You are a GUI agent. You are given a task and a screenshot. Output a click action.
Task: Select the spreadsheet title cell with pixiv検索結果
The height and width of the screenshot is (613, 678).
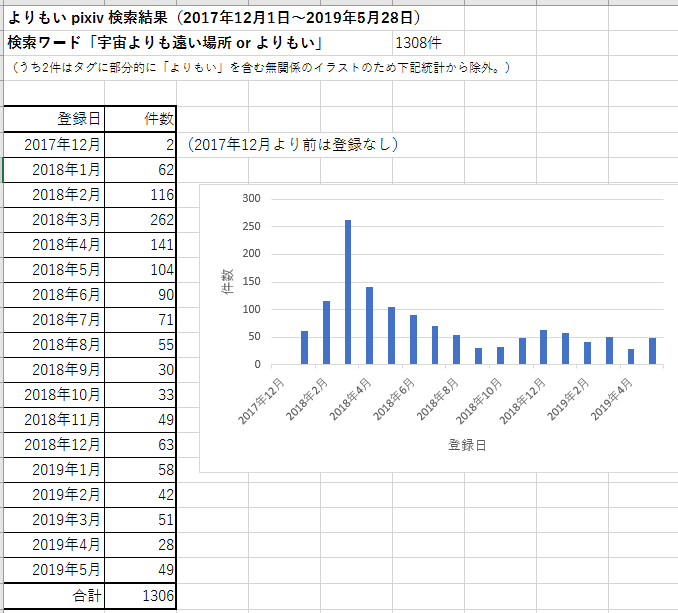214,18
